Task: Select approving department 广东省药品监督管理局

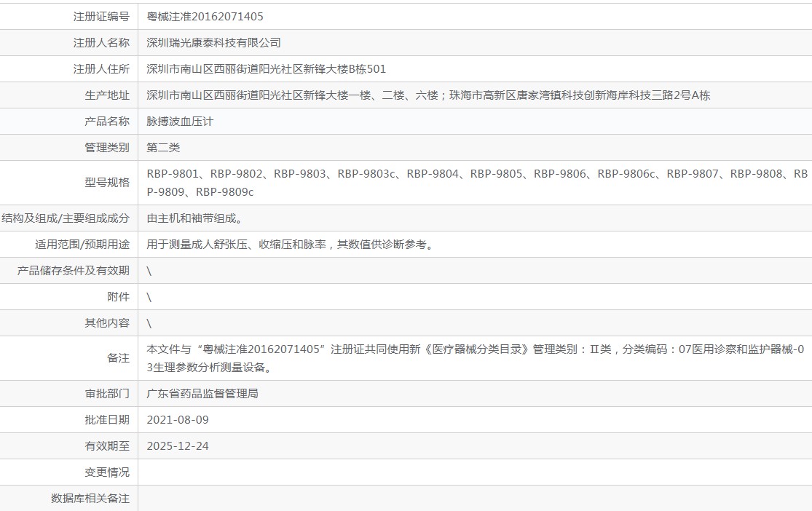Action: coord(202,394)
